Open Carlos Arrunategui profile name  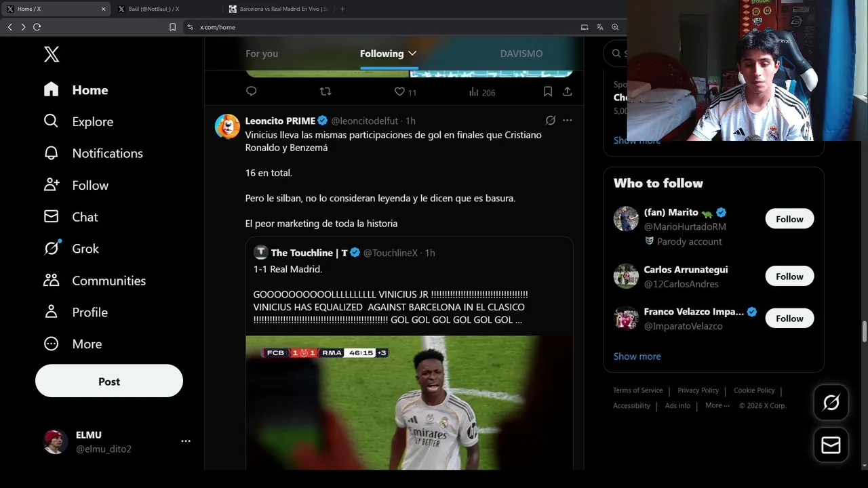[x=686, y=269]
